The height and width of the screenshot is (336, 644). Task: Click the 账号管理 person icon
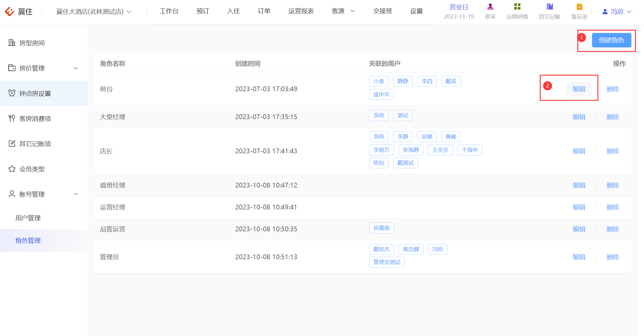(12, 194)
